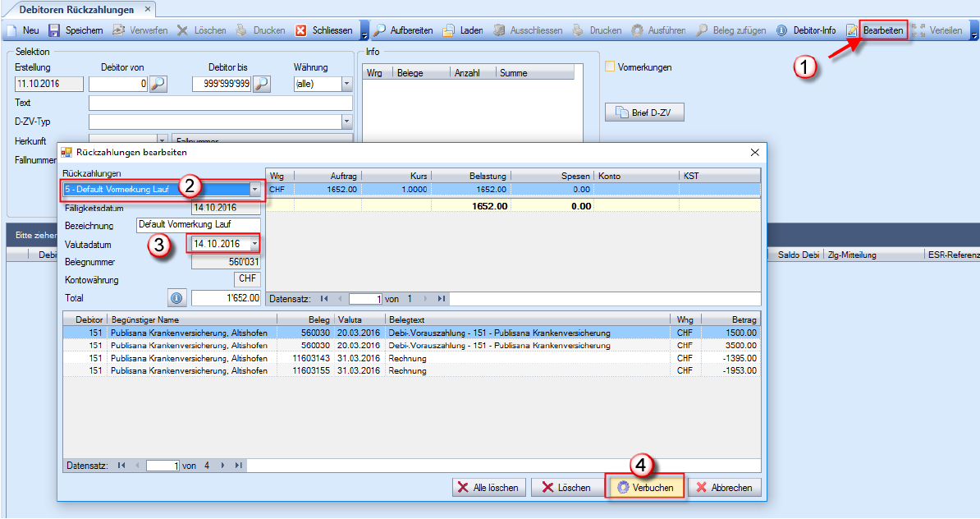Go to first record in lower navigator

[121, 466]
